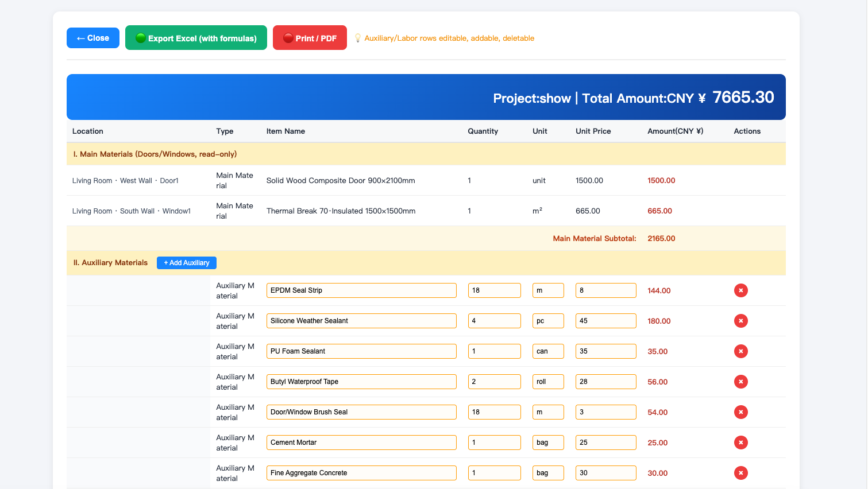Click the Main Materials section heading
This screenshot has width=868, height=489.
pos(155,154)
